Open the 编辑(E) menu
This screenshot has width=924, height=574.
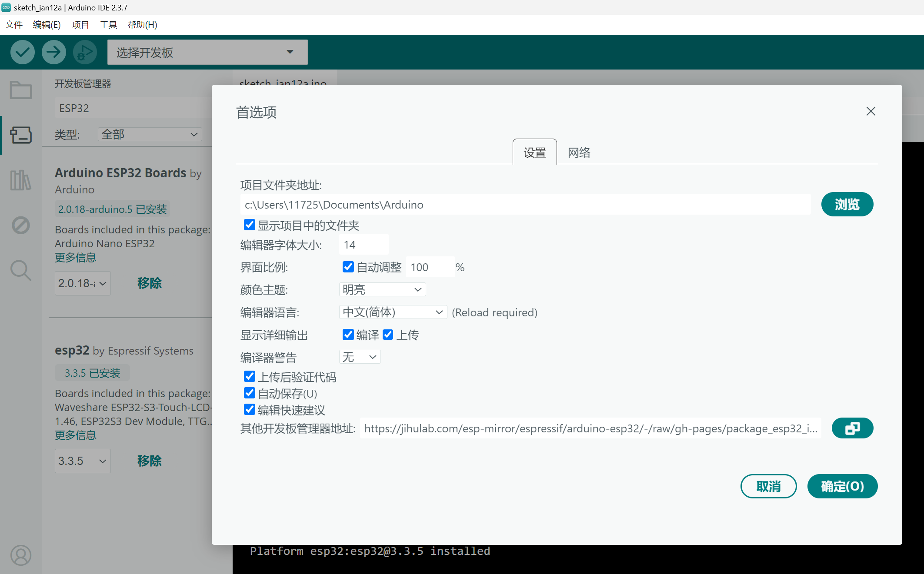47,25
